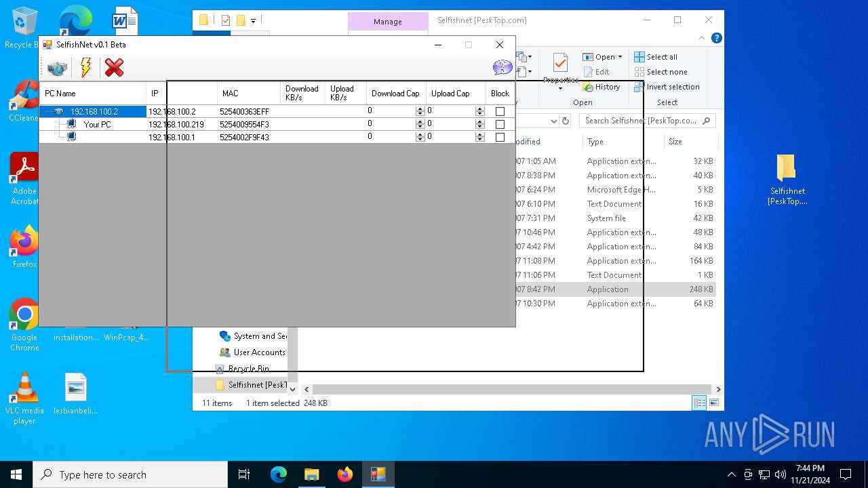Open Adobe Acrobat desktop shortcut
The height and width of the screenshot is (488, 868).
coord(24,178)
